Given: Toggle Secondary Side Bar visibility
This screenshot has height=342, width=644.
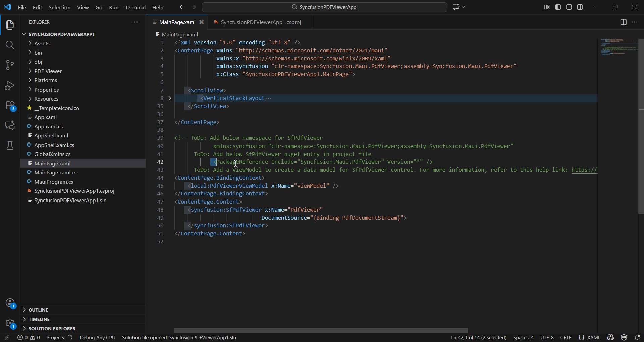Looking at the screenshot, I should (x=580, y=7).
